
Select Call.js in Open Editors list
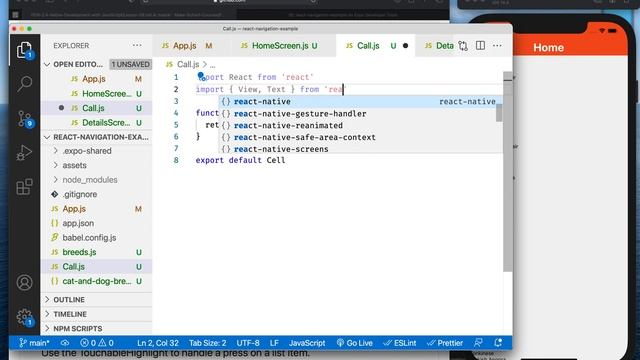[x=96, y=108]
